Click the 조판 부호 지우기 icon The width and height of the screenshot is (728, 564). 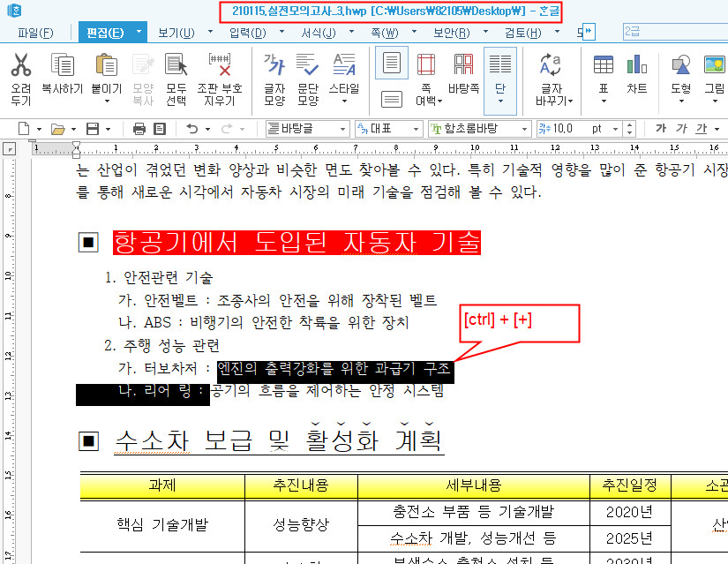click(219, 77)
